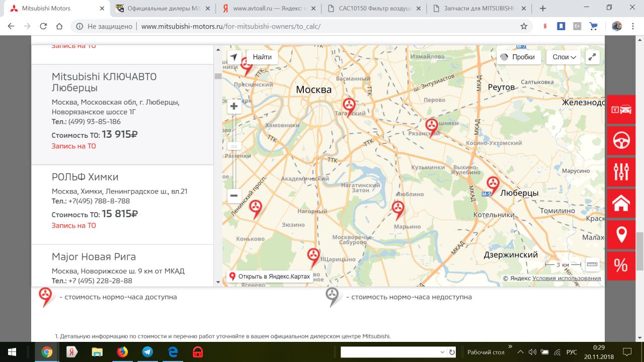Toggle the Пробки traffic layer
644x362 pixels.
click(519, 57)
